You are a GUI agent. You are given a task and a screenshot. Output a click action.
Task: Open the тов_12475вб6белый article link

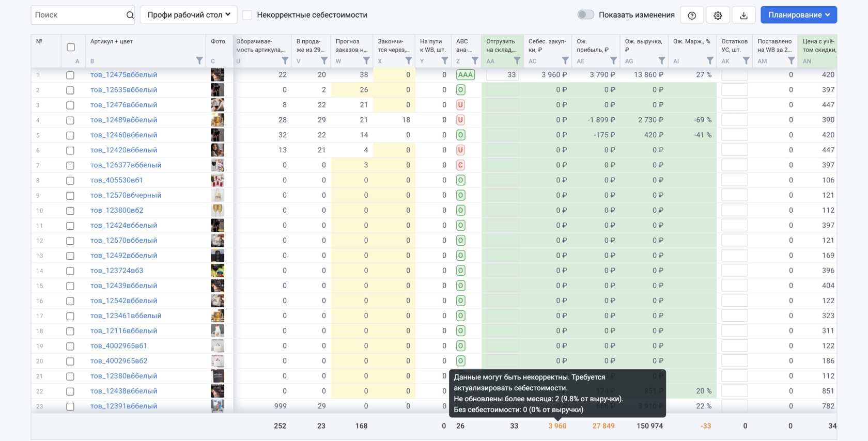click(x=123, y=75)
